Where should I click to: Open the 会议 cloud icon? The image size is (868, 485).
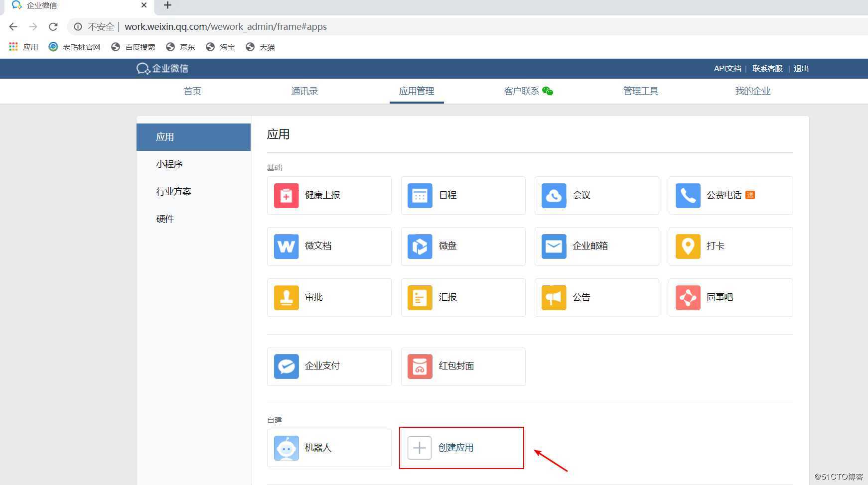554,195
